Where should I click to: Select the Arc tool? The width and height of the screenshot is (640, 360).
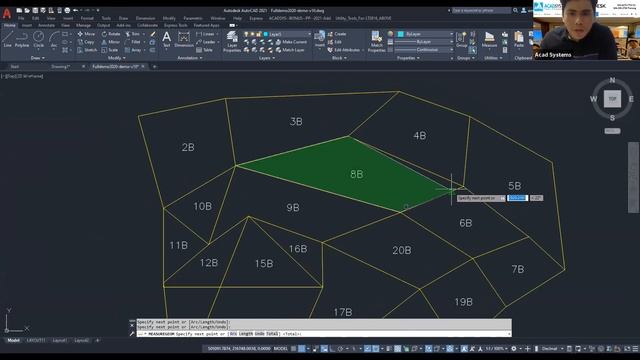pyautogui.click(x=54, y=39)
